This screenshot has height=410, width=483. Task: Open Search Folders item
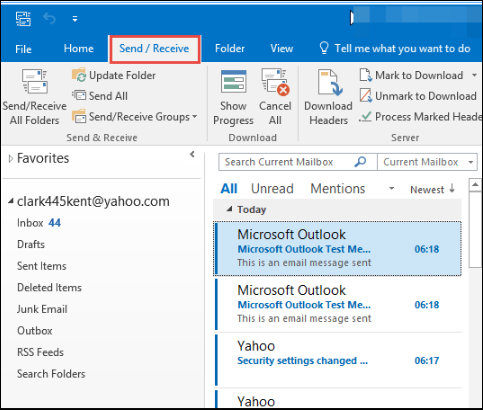pyautogui.click(x=51, y=374)
